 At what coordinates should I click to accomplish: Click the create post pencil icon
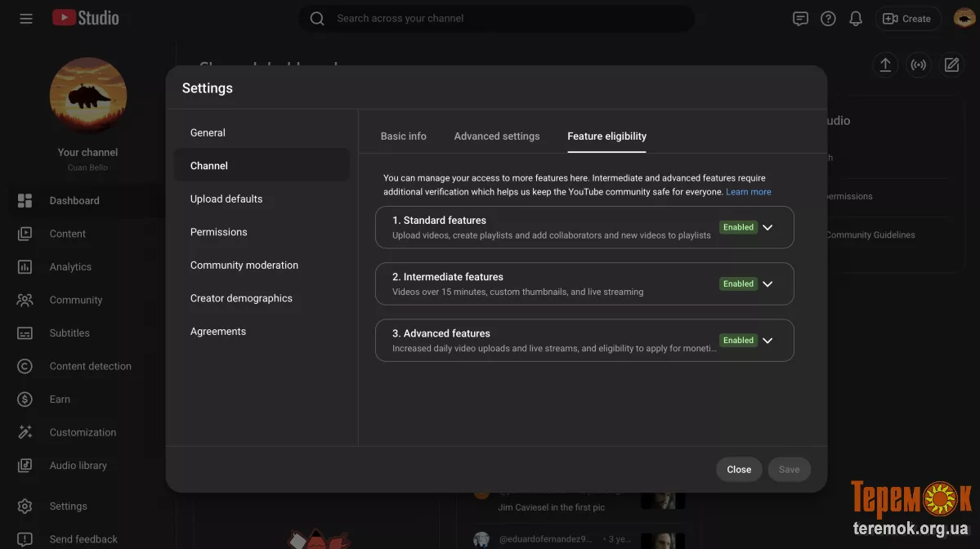951,65
